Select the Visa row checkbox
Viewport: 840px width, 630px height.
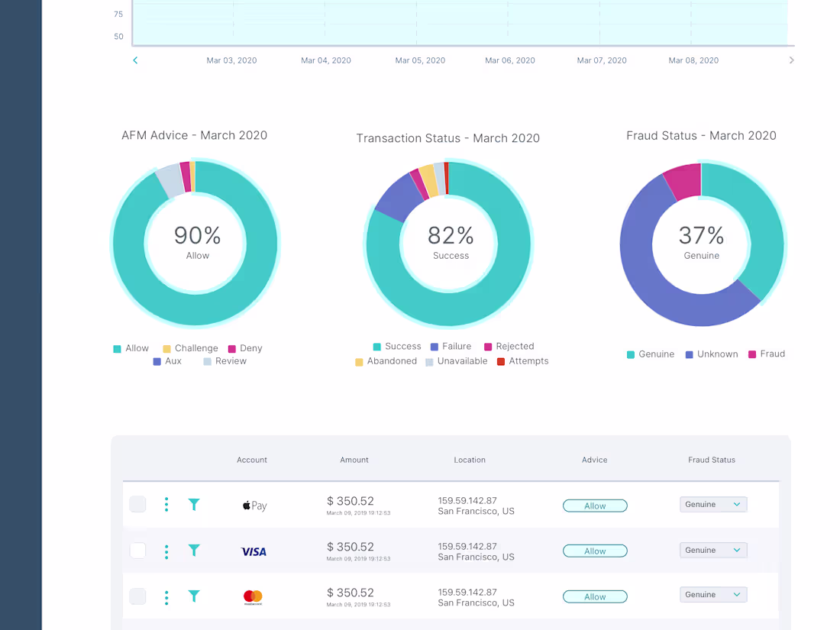click(137, 550)
